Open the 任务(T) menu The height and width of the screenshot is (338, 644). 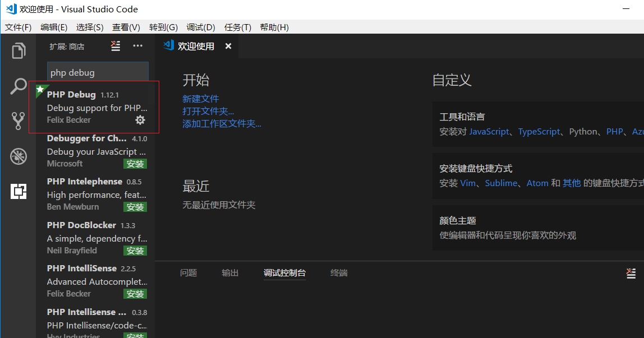tap(238, 27)
